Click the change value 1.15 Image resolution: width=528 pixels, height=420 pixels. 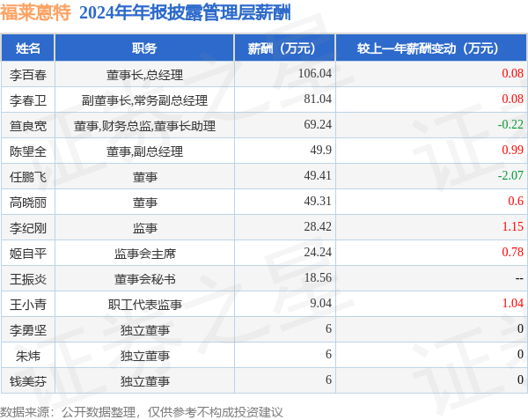(512, 226)
